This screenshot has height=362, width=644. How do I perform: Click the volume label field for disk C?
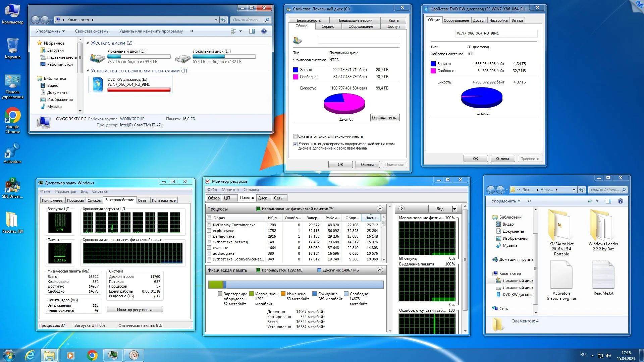(x=358, y=40)
